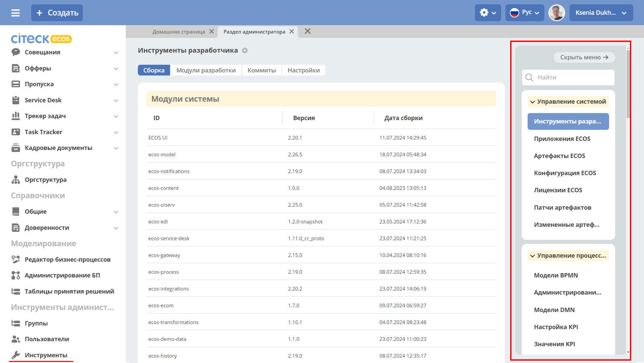Select the Раздел администратора tab
Viewport: 644px width, 363px height.
click(x=254, y=32)
